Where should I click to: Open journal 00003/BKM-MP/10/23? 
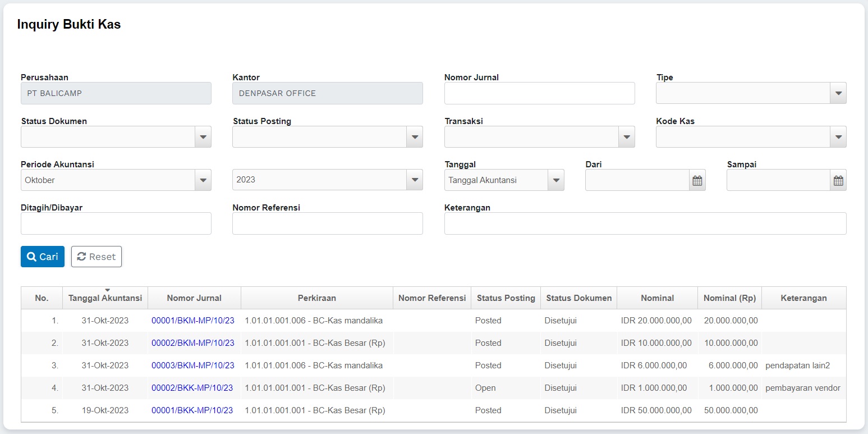pyautogui.click(x=192, y=366)
